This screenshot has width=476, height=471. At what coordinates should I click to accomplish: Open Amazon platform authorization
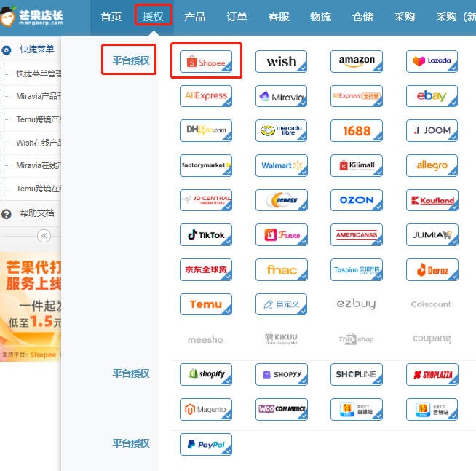[x=357, y=62]
